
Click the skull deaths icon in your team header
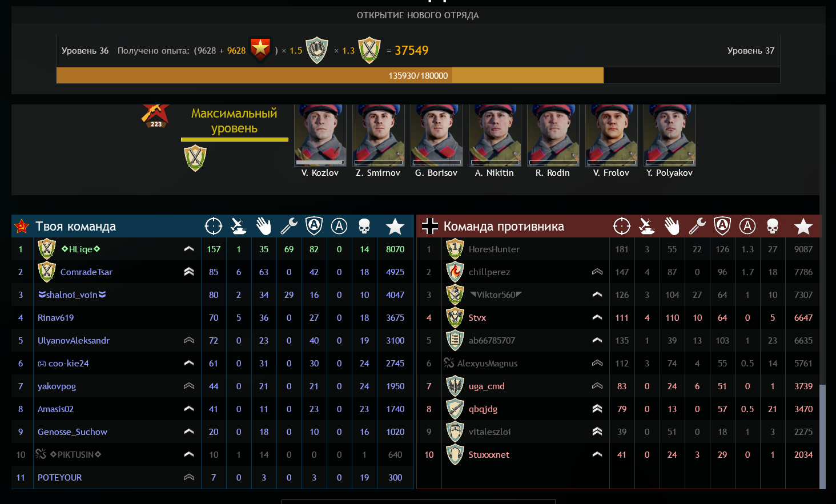(x=364, y=227)
